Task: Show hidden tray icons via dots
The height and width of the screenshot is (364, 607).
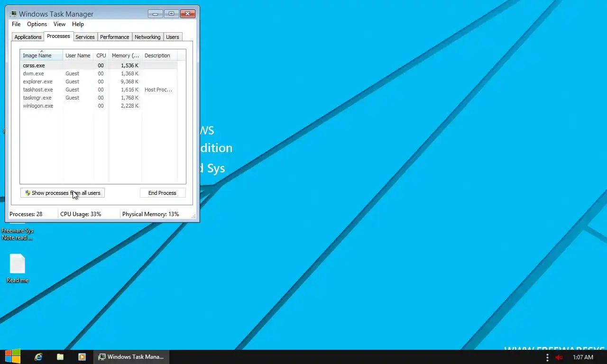Action: coord(547,357)
